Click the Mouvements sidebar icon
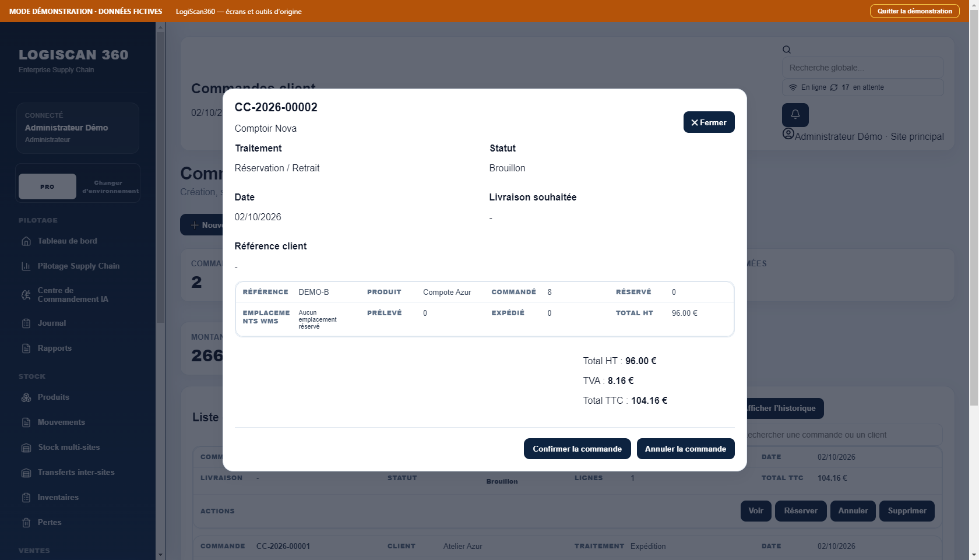This screenshot has height=560, width=979. [x=26, y=422]
